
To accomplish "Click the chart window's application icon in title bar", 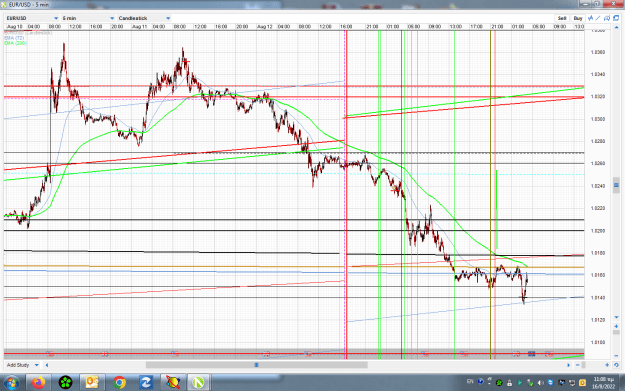I will [4, 5].
